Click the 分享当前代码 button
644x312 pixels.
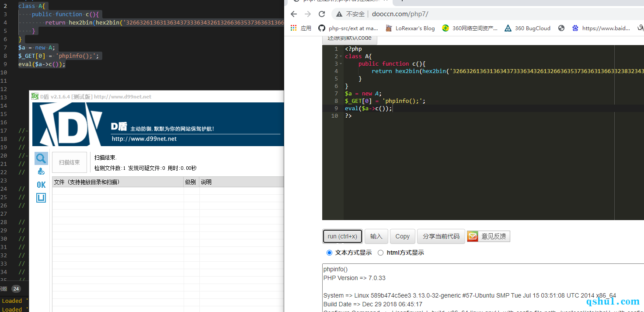pyautogui.click(x=441, y=236)
